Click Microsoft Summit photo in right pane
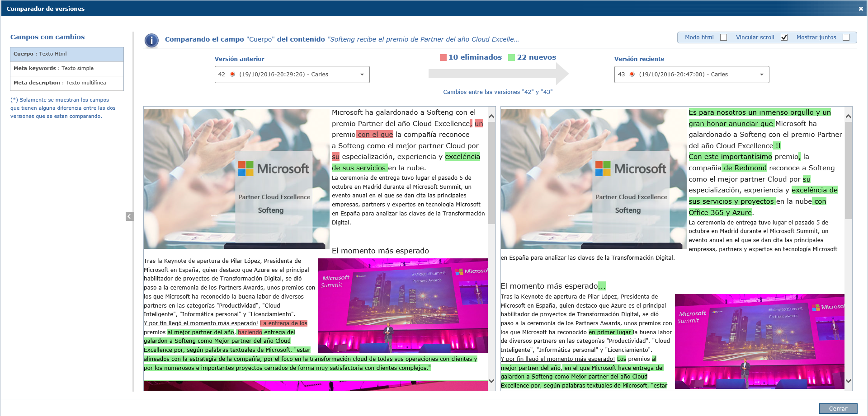868x416 pixels. [x=759, y=341]
